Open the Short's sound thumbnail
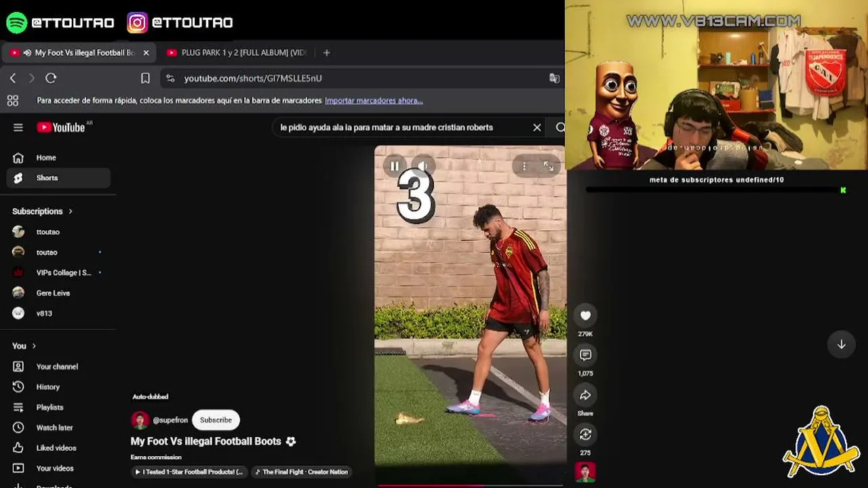868x488 pixels. 585,472
